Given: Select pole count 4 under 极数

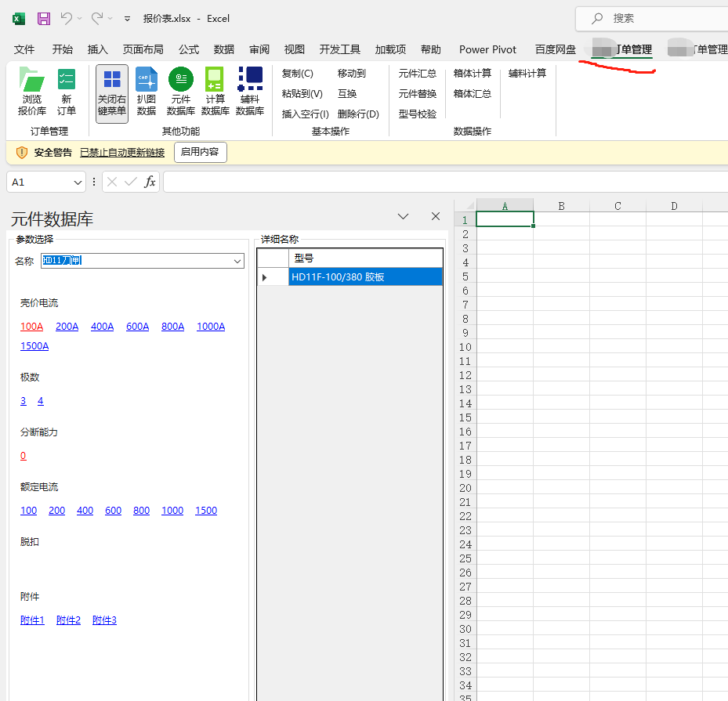Looking at the screenshot, I should tap(41, 401).
